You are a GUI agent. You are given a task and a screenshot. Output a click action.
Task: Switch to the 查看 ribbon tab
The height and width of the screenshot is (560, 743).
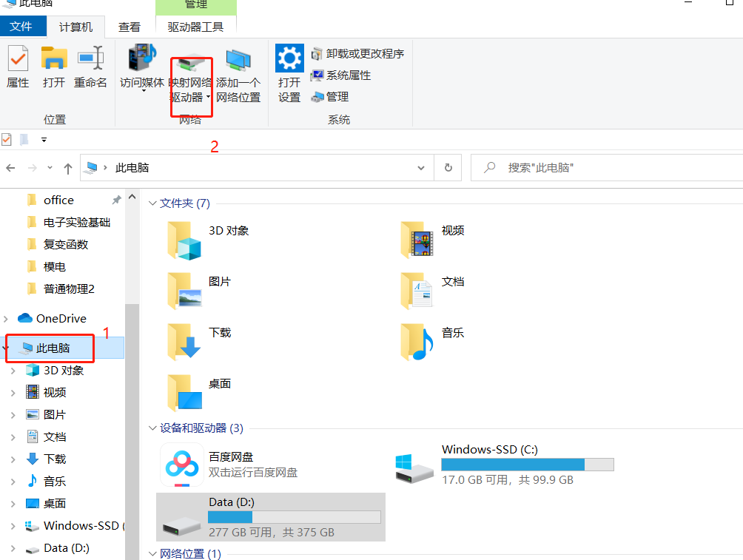pyautogui.click(x=129, y=26)
